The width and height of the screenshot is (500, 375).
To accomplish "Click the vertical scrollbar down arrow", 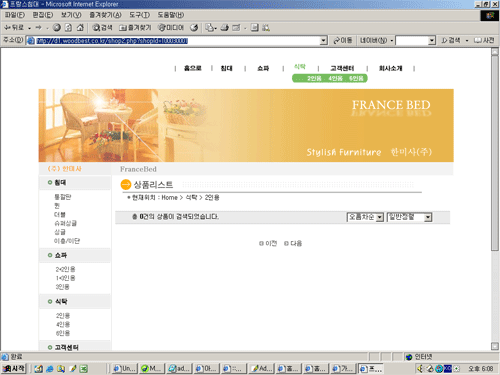I will click(x=495, y=346).
